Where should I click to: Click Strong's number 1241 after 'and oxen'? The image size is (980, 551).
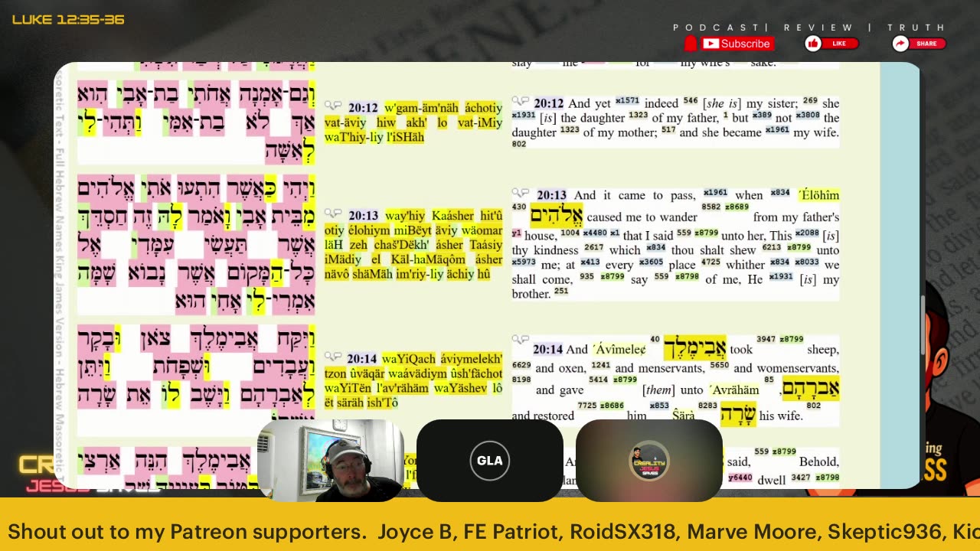tap(601, 365)
